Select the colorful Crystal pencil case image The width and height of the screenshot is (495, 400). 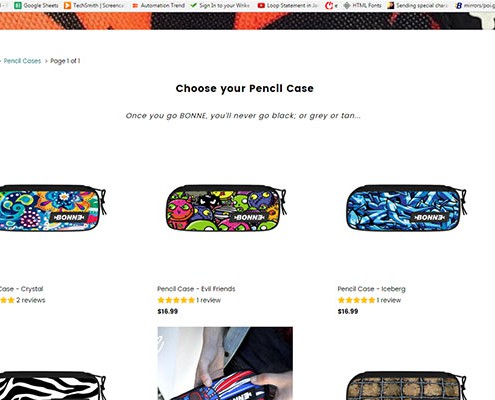tap(53, 208)
